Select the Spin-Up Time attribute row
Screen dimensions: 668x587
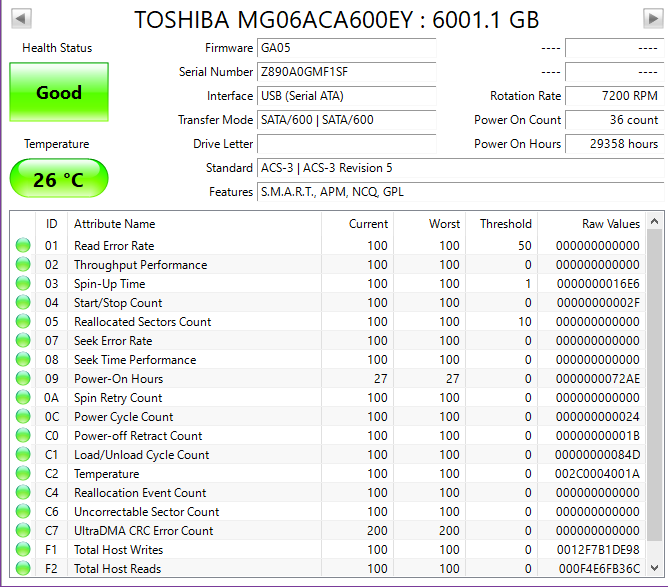coord(200,284)
